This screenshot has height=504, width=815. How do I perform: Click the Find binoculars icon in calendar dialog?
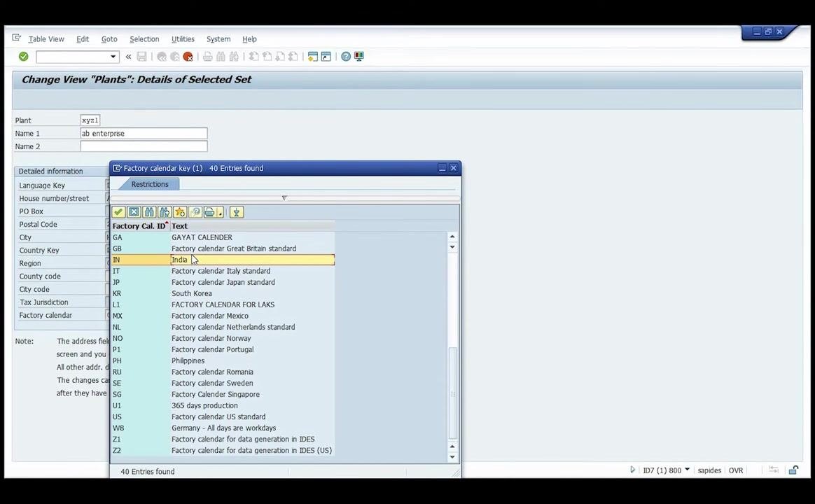[x=150, y=212]
